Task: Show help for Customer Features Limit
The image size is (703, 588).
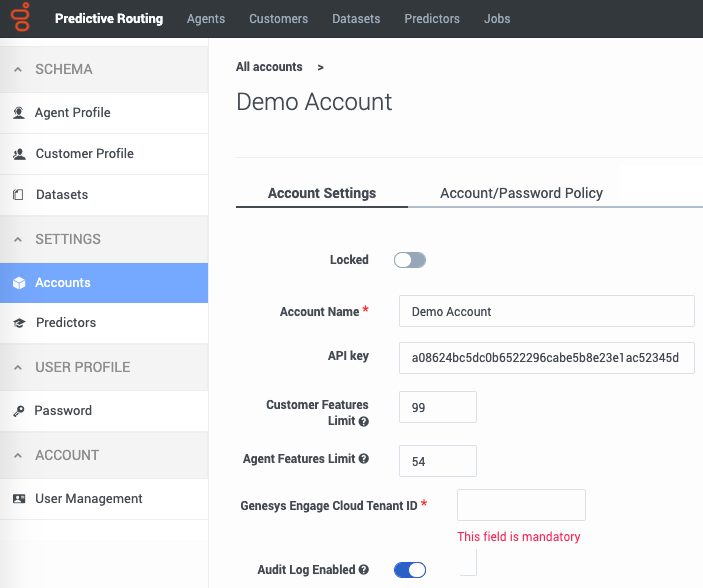Action: pyautogui.click(x=364, y=421)
